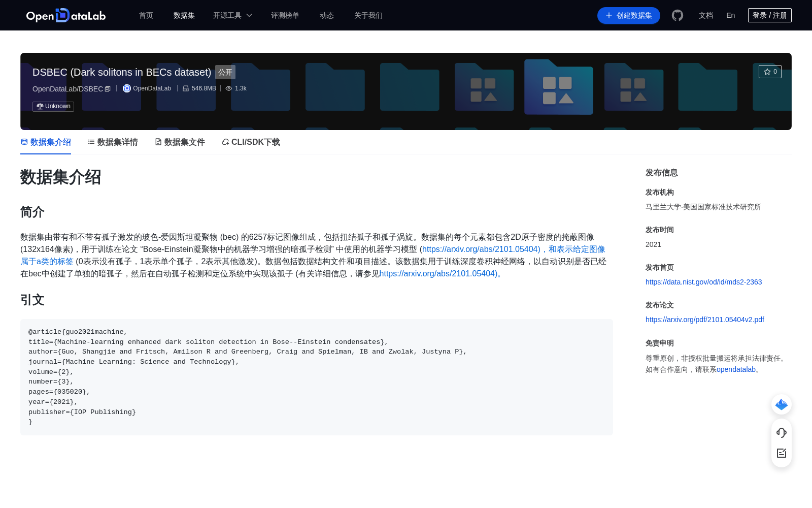The width and height of the screenshot is (812, 508).
Task: Open CLI/SDK下载 tab
Action: 251,142
